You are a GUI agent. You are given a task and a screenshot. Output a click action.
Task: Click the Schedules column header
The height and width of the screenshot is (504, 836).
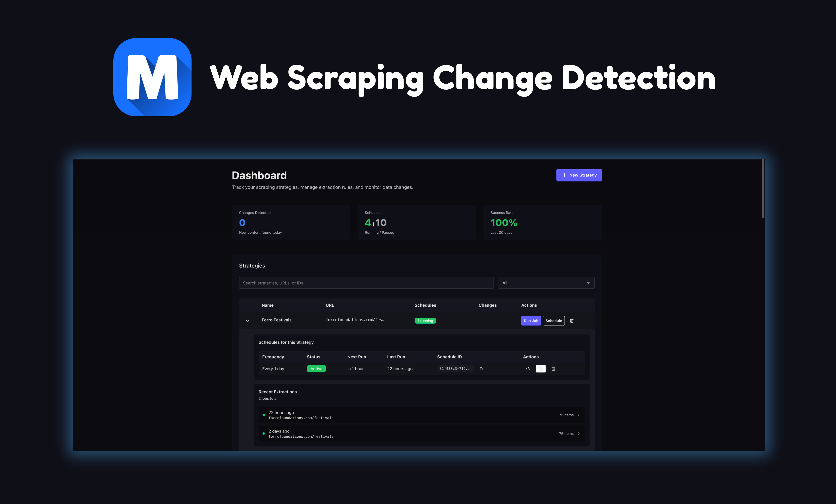[x=425, y=305]
